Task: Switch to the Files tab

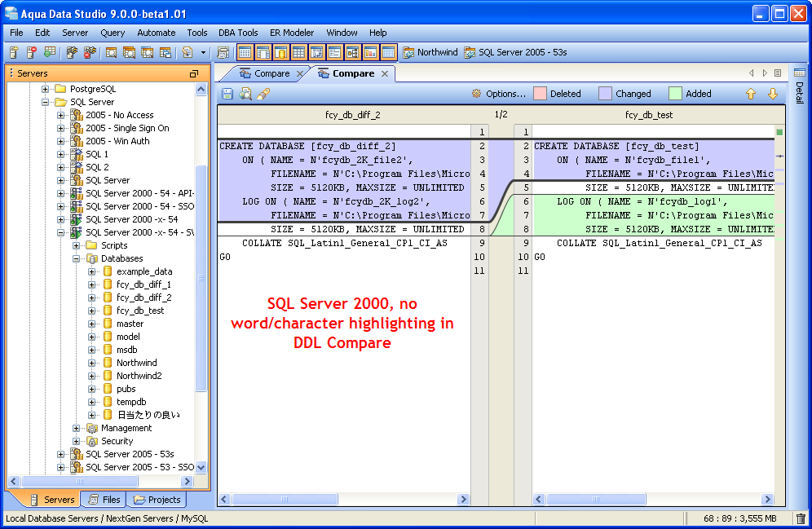Action: point(106,500)
